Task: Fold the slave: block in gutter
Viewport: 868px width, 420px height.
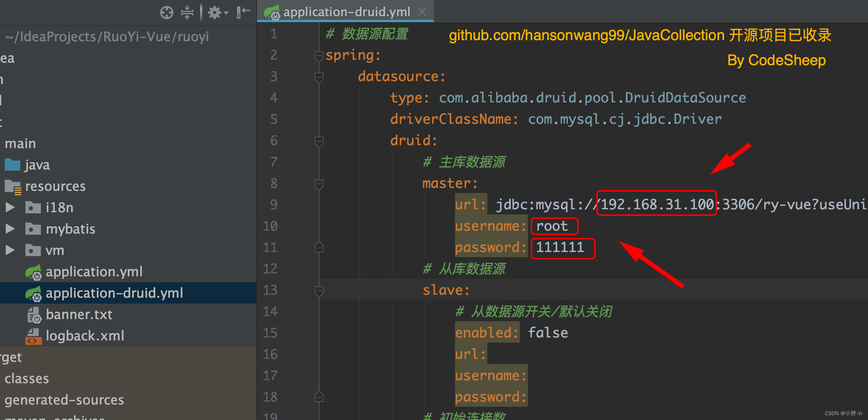Action: pyautogui.click(x=319, y=291)
